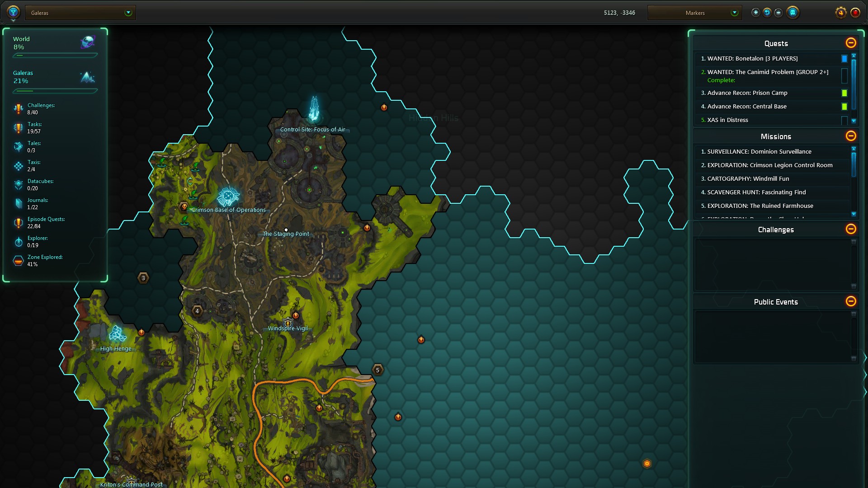This screenshot has width=868, height=488.
Task: Collapse the Public Events panel
Action: (x=851, y=301)
